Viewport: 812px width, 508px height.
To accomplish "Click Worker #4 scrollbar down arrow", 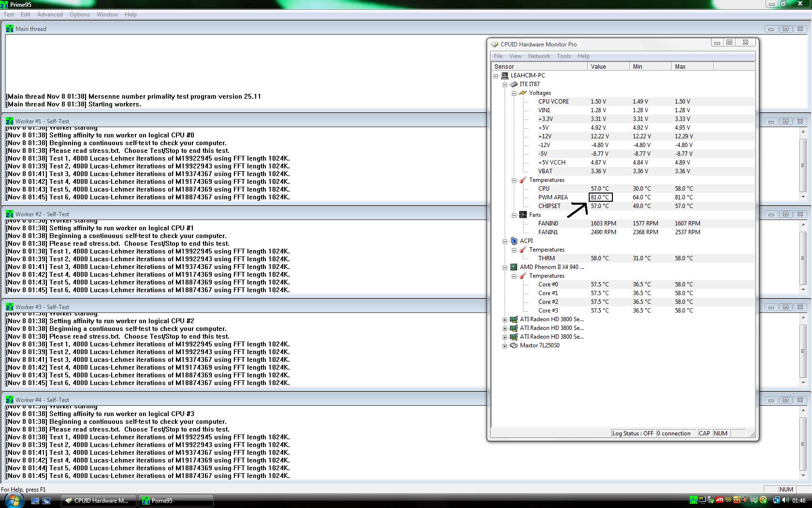I will [803, 476].
